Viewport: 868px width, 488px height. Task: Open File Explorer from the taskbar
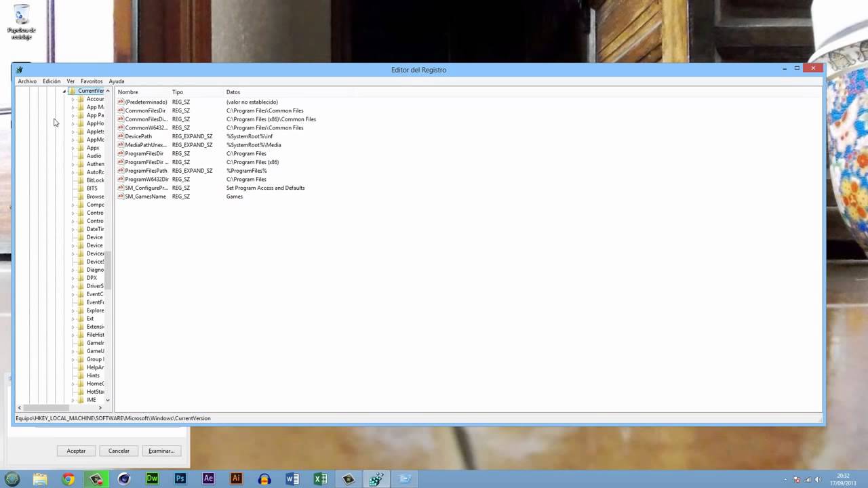point(40,479)
